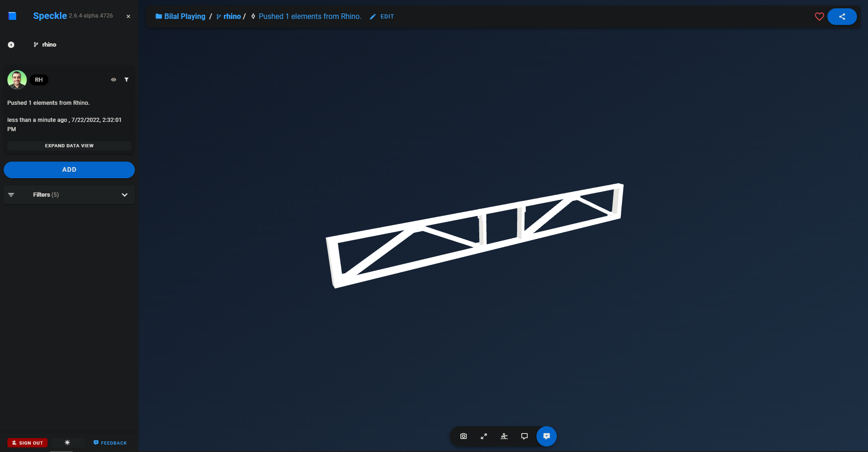
Task: Navigate to Bilal Playing stream
Action: pyautogui.click(x=184, y=16)
